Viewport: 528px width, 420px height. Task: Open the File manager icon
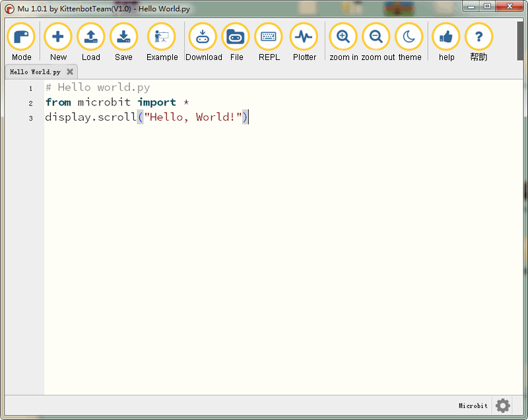236,38
